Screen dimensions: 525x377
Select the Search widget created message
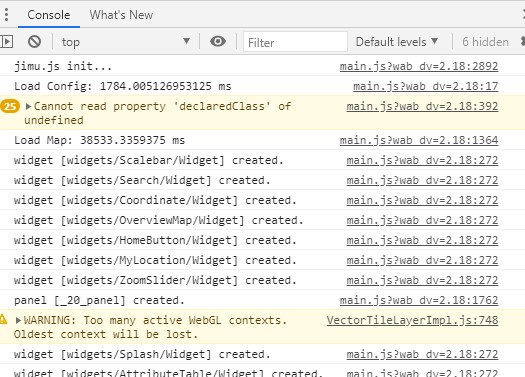pos(142,180)
